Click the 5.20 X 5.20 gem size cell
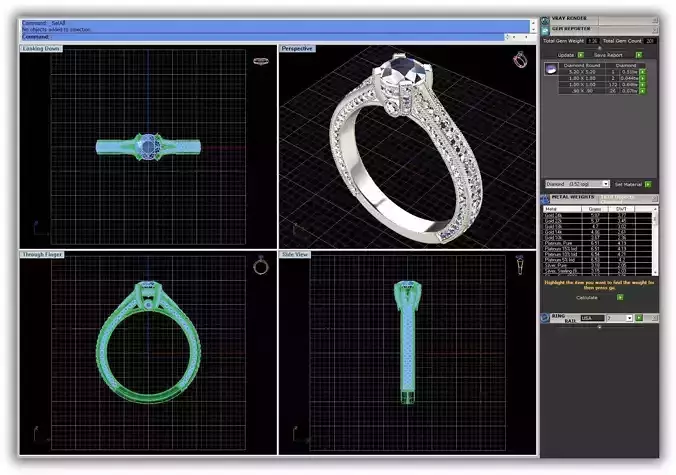This screenshot has width=676, height=475. pos(582,72)
